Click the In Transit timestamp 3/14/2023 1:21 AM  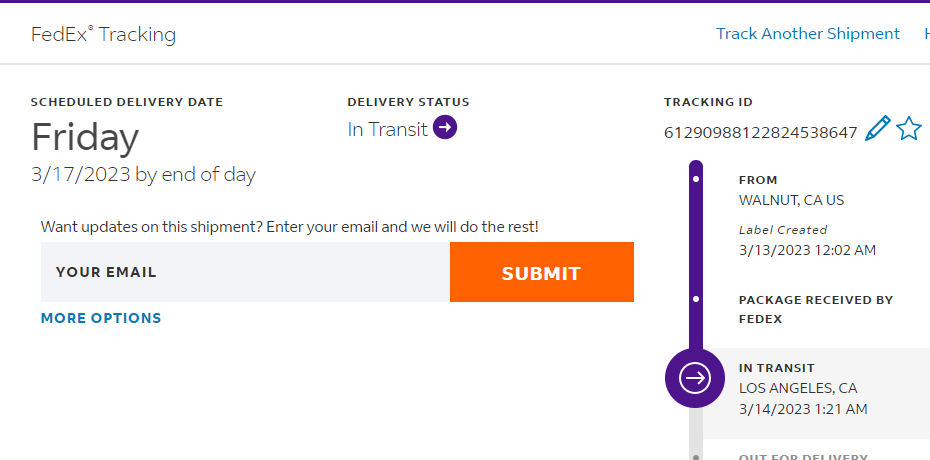point(802,409)
